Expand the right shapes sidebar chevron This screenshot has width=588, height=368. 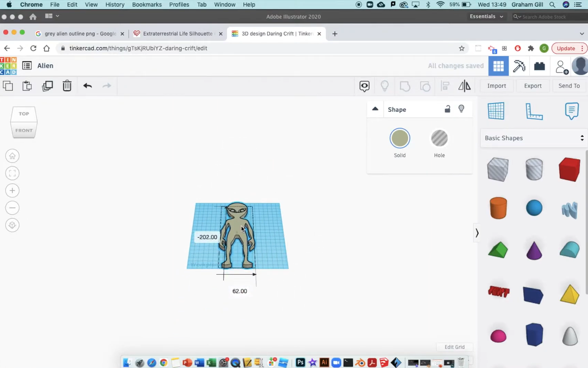pyautogui.click(x=477, y=233)
